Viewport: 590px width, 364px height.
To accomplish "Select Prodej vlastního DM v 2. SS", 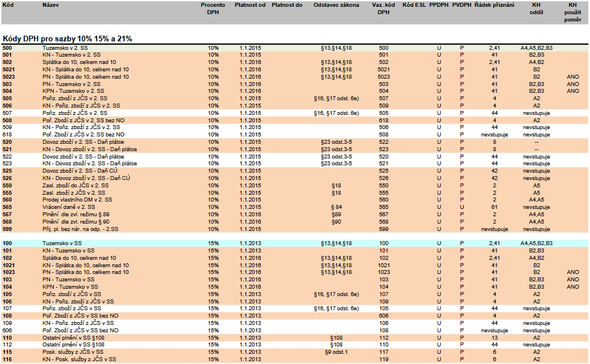I will [77, 200].
